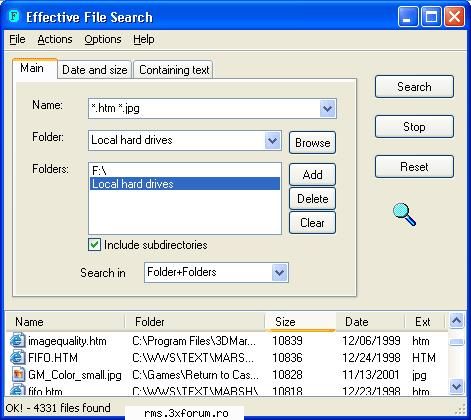Click the magnifying glass search icon

tap(404, 214)
